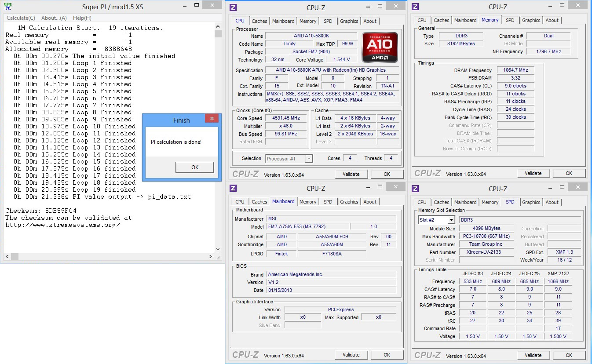
Task: Select CPU tab in the Memory tab window
Action: (x=422, y=20)
